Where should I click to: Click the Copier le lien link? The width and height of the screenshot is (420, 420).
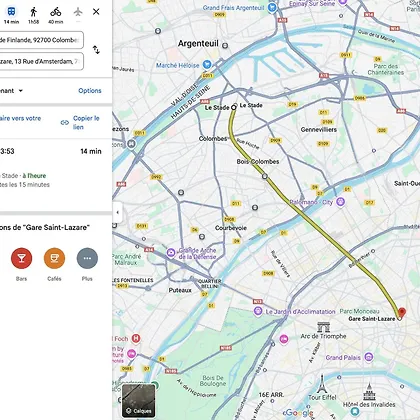pos(81,122)
